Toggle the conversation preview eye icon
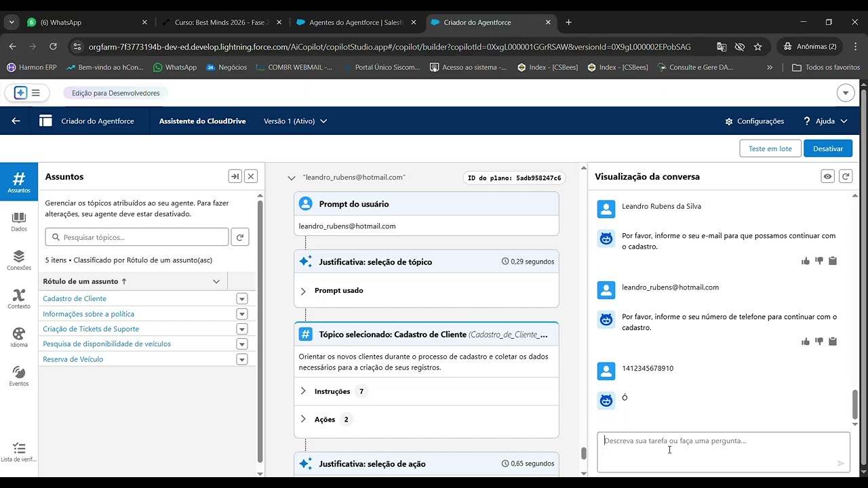 point(827,177)
